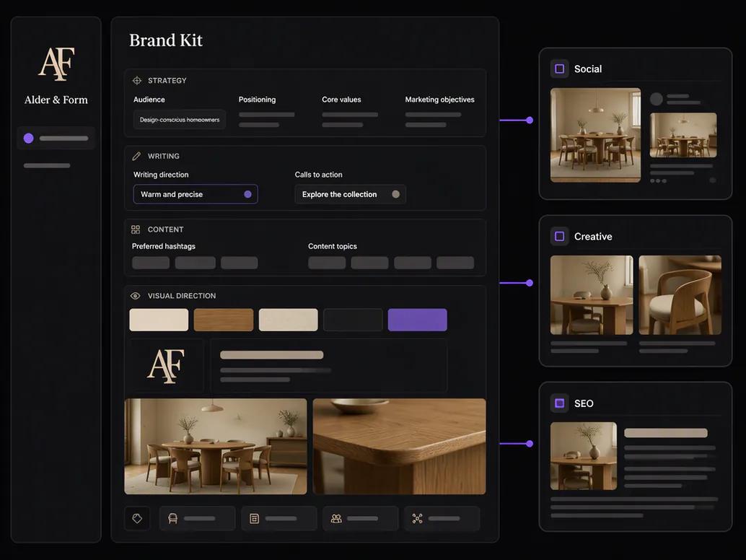Click the Social card square icon

click(x=560, y=69)
